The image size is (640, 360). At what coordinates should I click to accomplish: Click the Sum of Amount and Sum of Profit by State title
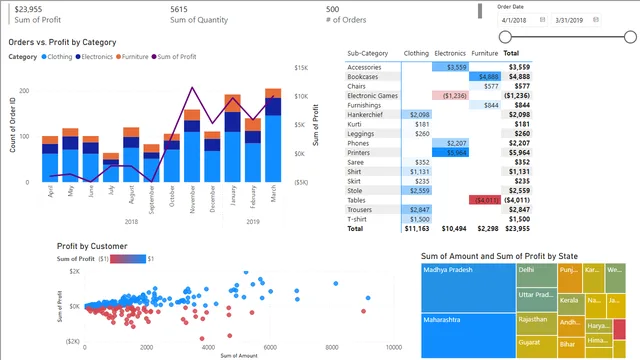pos(499,256)
